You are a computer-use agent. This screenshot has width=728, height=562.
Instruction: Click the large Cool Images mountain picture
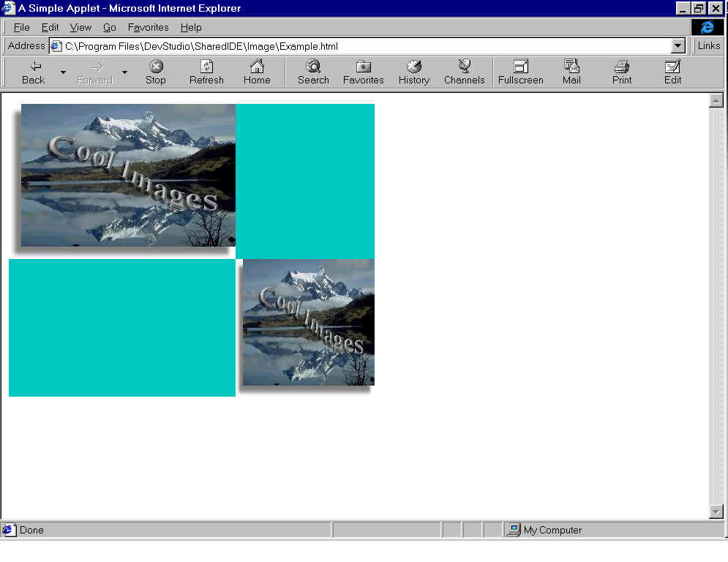(x=128, y=175)
